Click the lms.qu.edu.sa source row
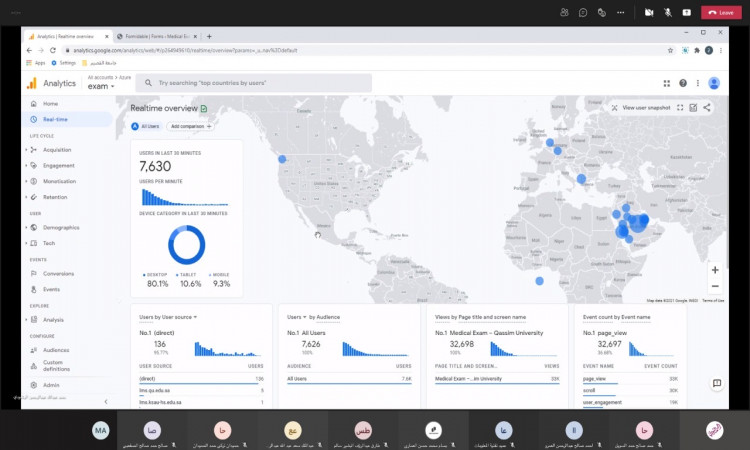 pyautogui.click(x=201, y=391)
